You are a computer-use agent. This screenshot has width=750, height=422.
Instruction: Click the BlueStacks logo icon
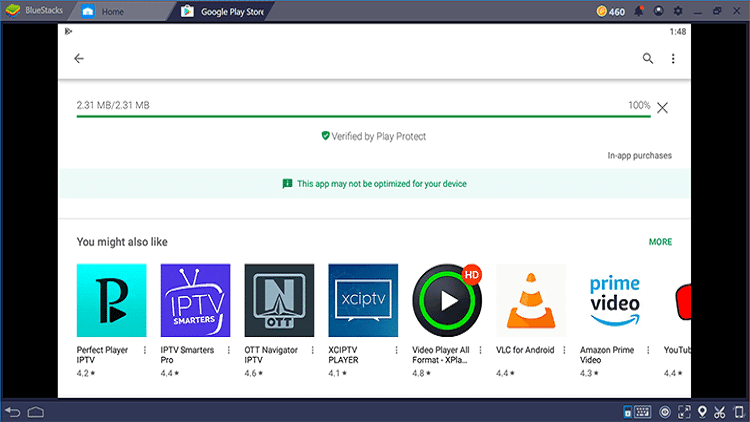point(13,11)
